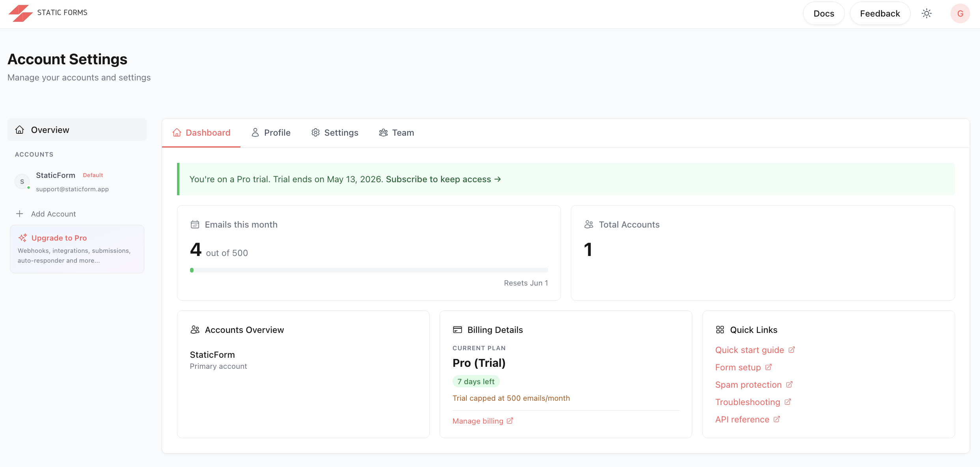This screenshot has height=467, width=980.
Task: Open the Spam protection link
Action: (x=748, y=385)
